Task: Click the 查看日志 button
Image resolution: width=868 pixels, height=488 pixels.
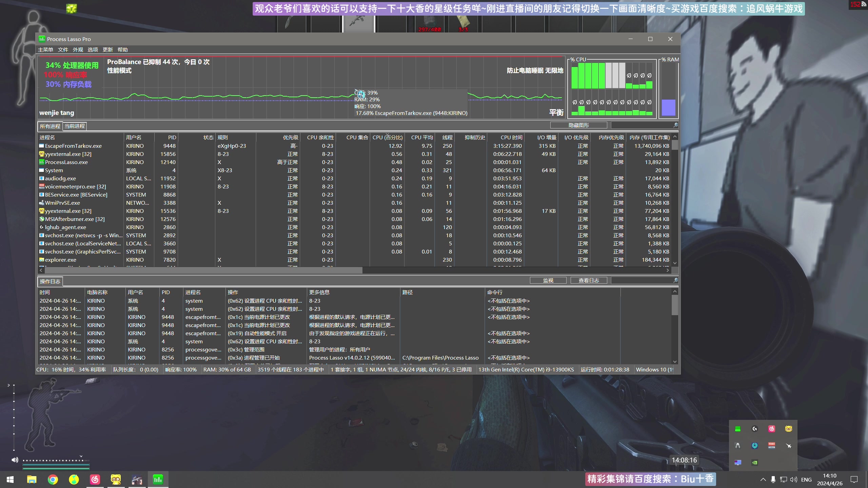Action: tap(589, 281)
